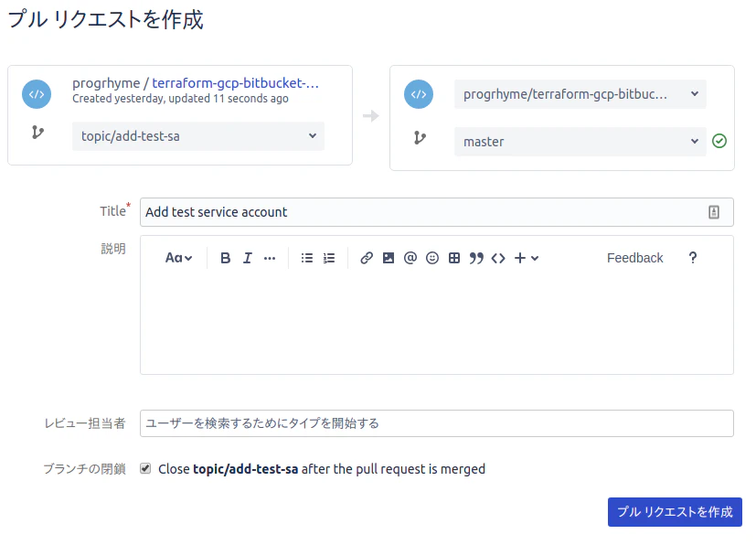Screen dimensions: 756x545
Task: Insert a numbered list
Action: [329, 258]
